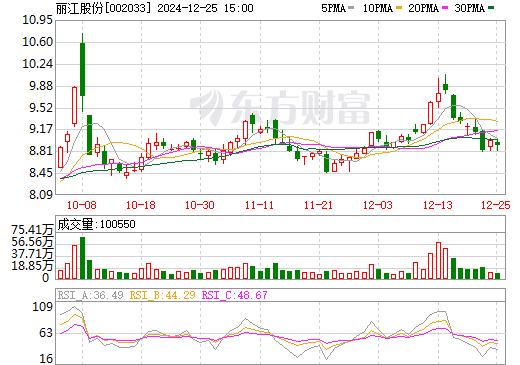Click the 109 RSI axis label
Image resolution: width=520 pixels, height=365 pixels.
point(43,306)
